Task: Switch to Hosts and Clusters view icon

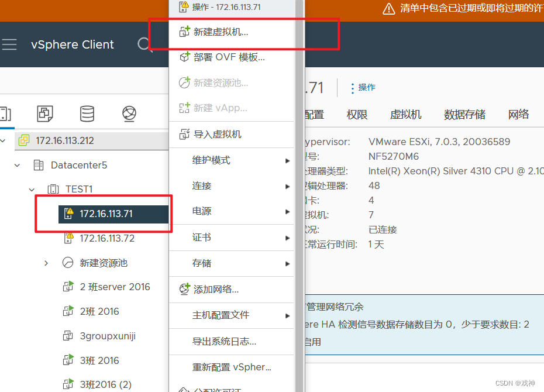Action: tap(5, 114)
